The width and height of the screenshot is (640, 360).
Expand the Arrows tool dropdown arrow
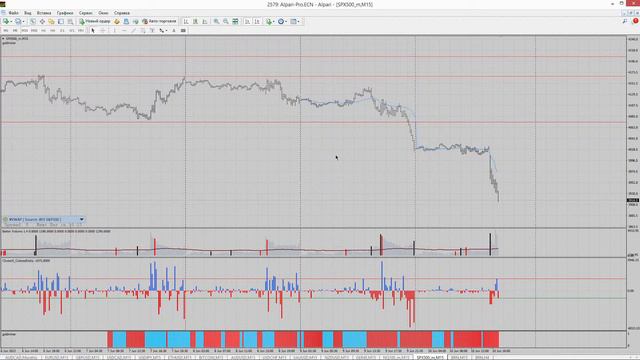click(x=167, y=31)
